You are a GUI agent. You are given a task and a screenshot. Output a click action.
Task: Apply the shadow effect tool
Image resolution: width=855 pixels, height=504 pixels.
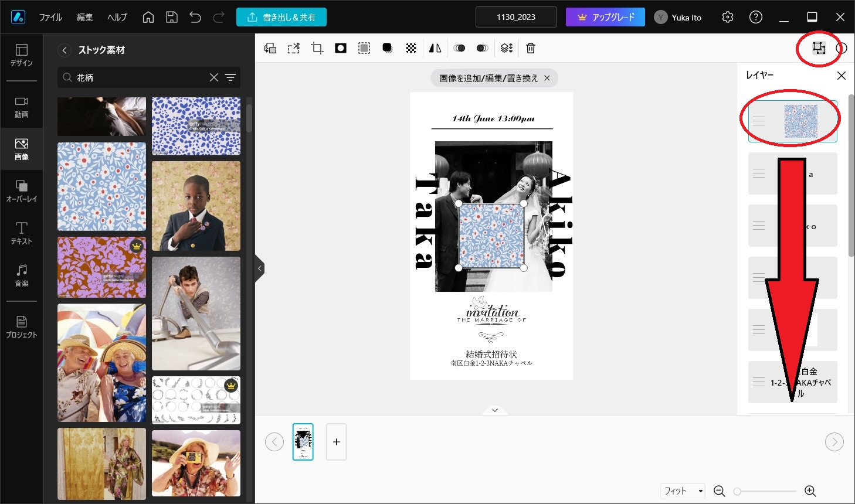(388, 49)
